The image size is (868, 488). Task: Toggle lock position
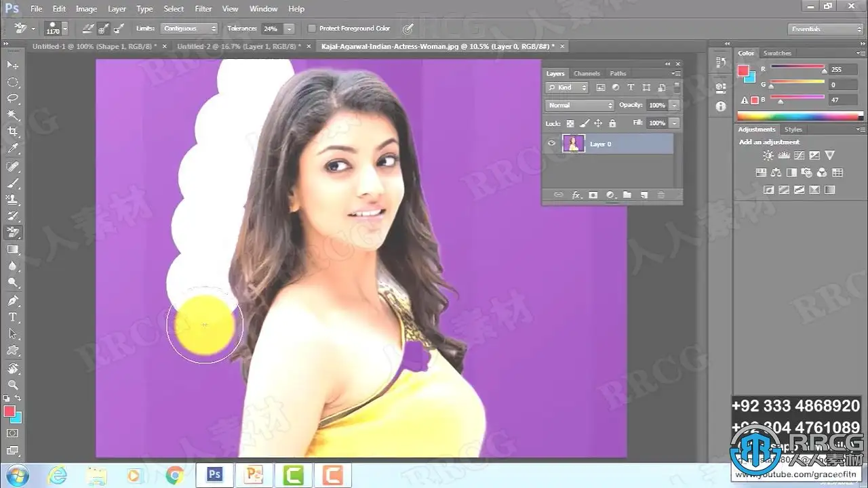pos(598,123)
